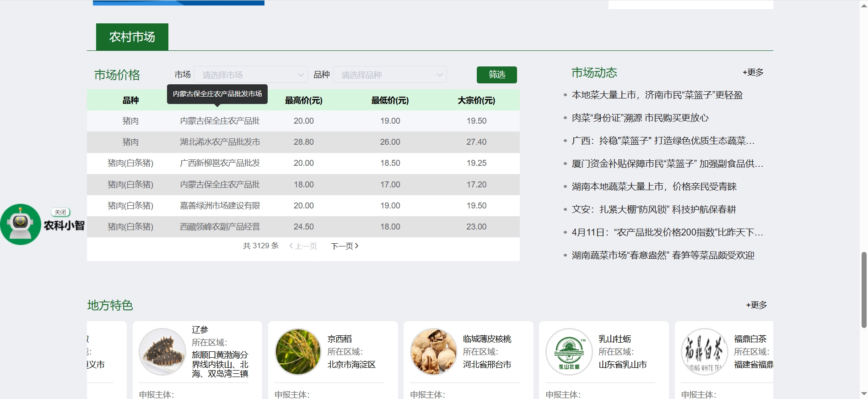Close the 农科小智 assistant widget
The image size is (868, 399).
[60, 212]
